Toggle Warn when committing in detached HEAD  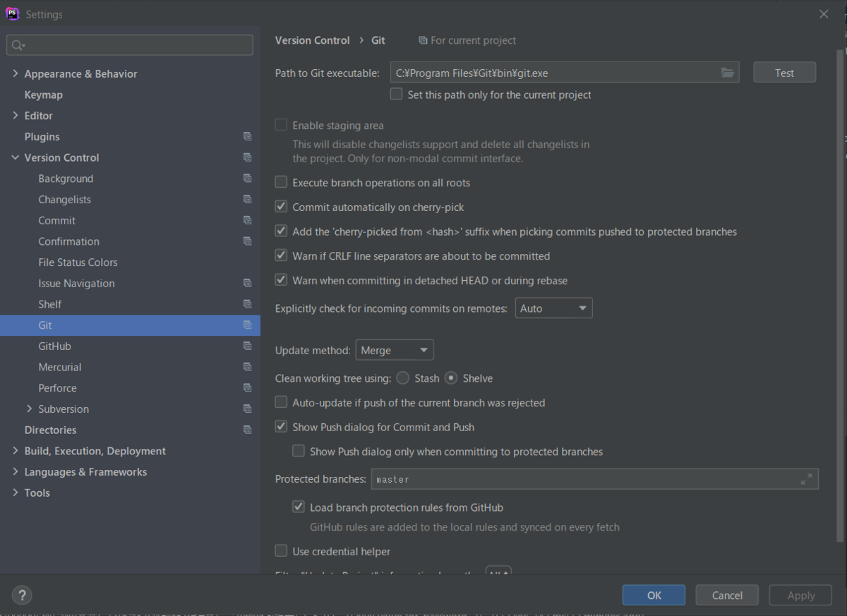pos(281,280)
